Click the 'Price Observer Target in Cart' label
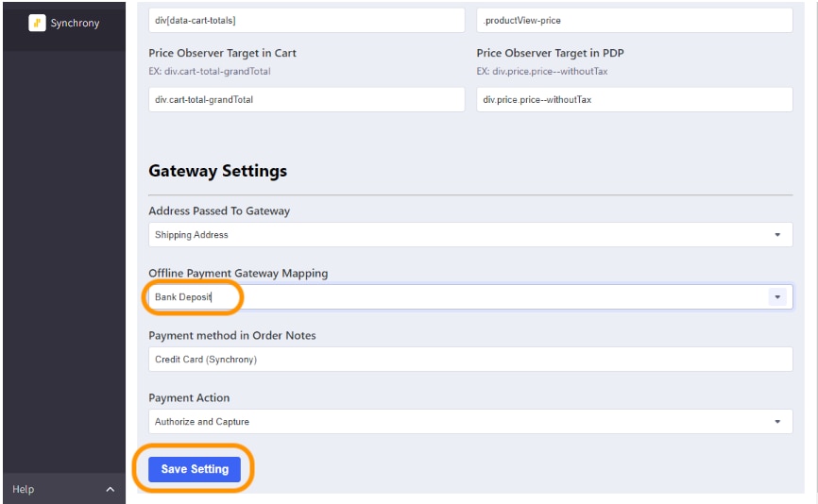 (222, 53)
